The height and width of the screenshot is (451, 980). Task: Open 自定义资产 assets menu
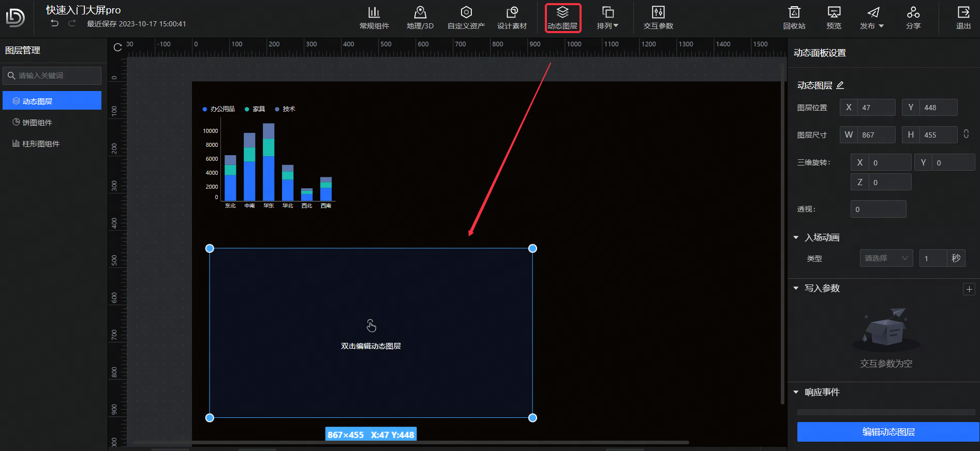(x=466, y=18)
